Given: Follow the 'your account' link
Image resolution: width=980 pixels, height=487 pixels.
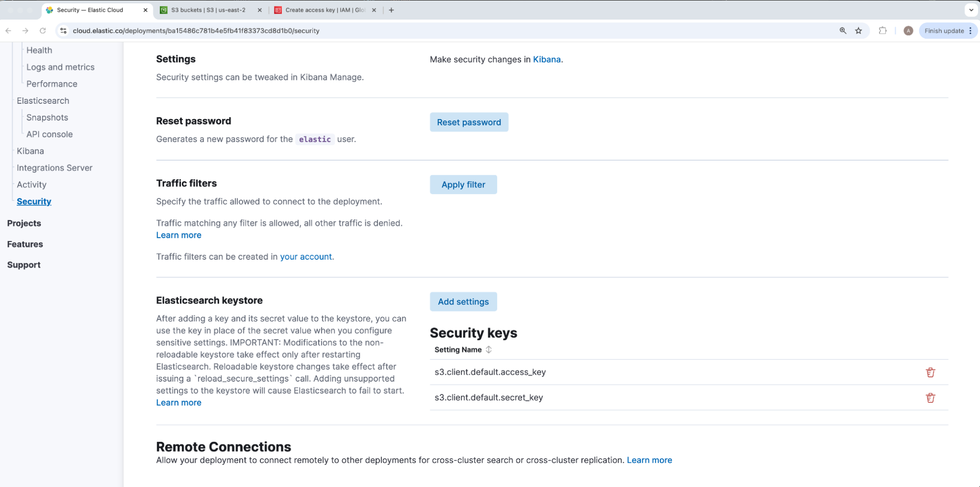Looking at the screenshot, I should (x=305, y=257).
